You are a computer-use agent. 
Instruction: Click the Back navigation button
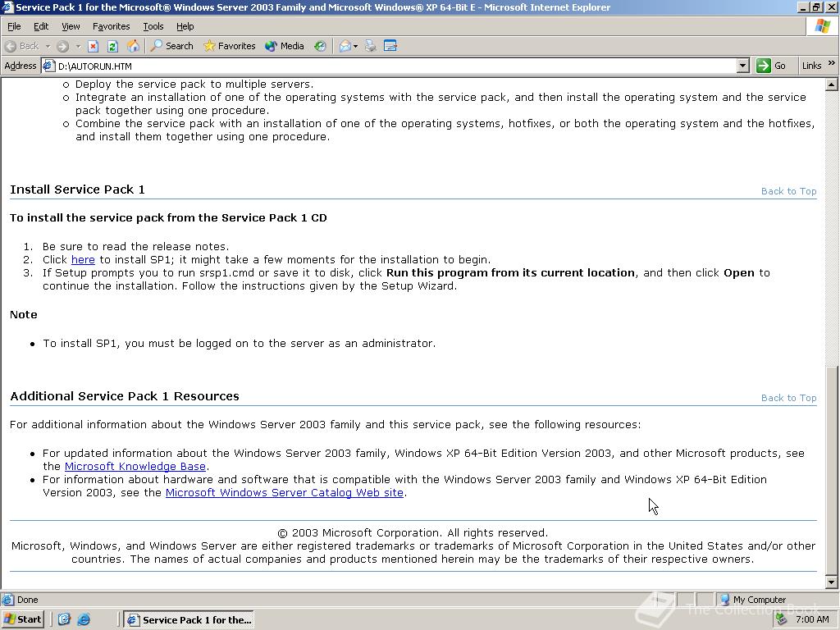tap(22, 46)
